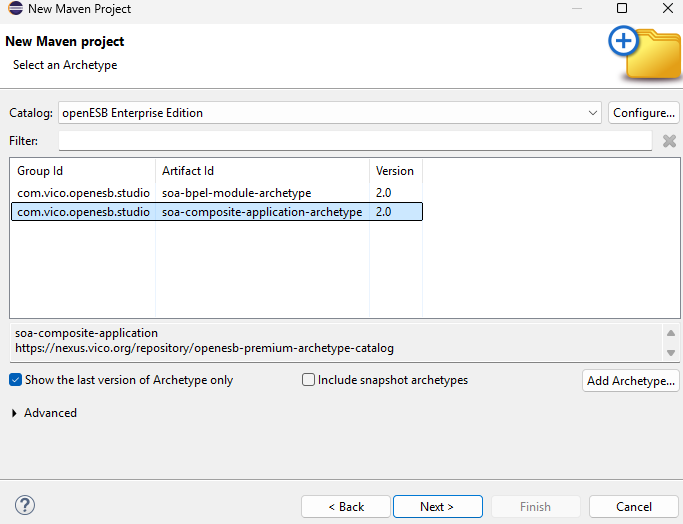
Task: Open the Catalog dropdown list
Action: [592, 113]
